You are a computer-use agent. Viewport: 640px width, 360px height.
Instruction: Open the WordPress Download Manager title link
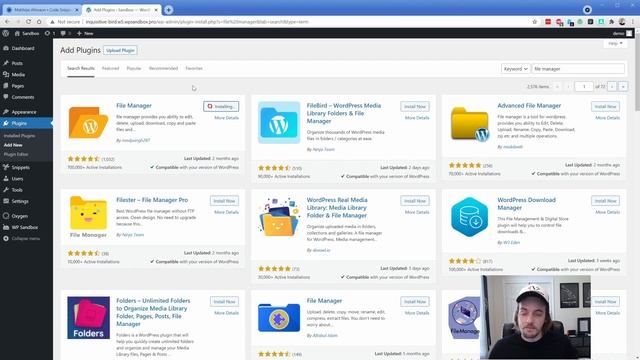527,204
